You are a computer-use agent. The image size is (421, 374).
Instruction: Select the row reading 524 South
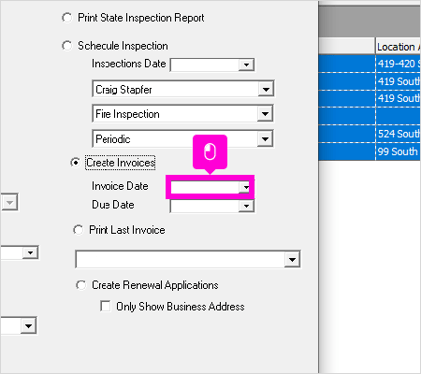(x=370, y=134)
